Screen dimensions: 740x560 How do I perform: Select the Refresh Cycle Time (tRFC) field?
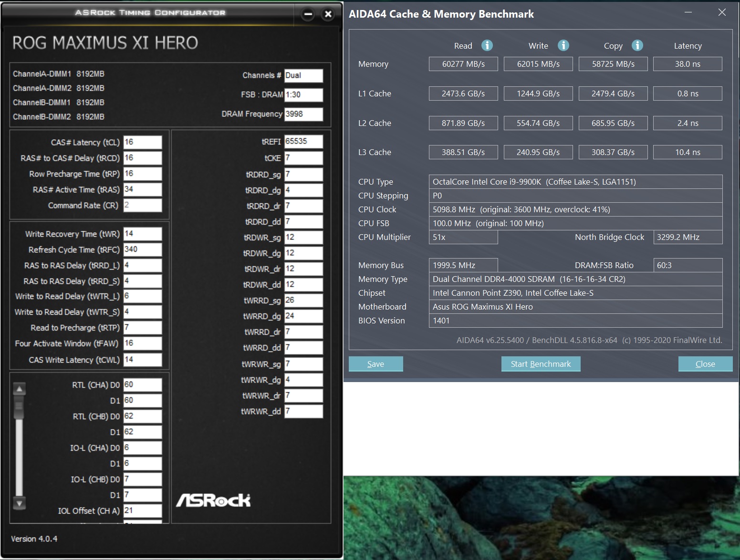tap(143, 249)
